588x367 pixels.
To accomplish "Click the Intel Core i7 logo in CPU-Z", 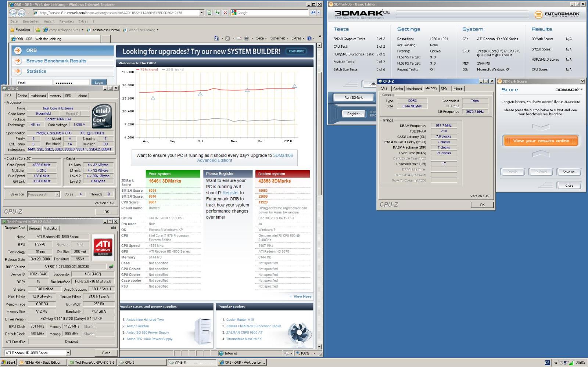I will click(x=101, y=116).
